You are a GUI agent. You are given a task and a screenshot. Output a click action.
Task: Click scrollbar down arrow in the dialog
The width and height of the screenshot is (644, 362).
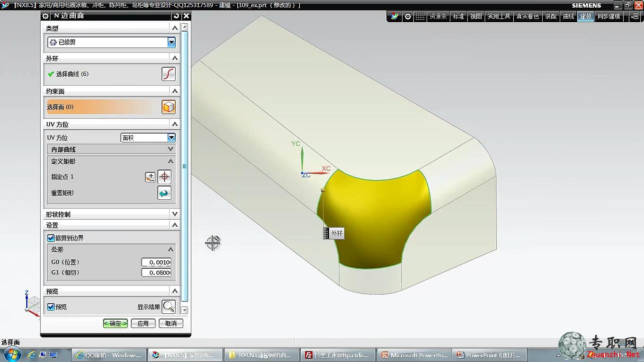tap(185, 310)
